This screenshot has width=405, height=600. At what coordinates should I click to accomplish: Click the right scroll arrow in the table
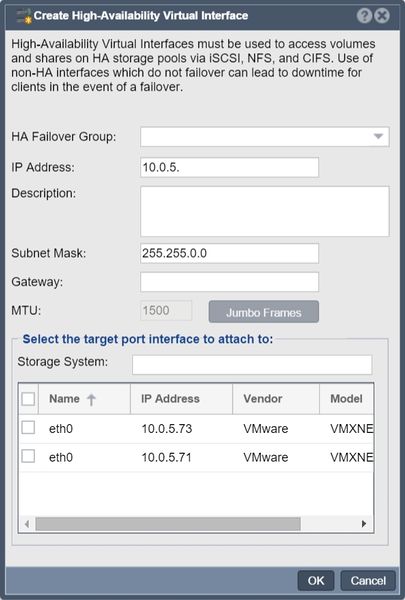(364, 523)
